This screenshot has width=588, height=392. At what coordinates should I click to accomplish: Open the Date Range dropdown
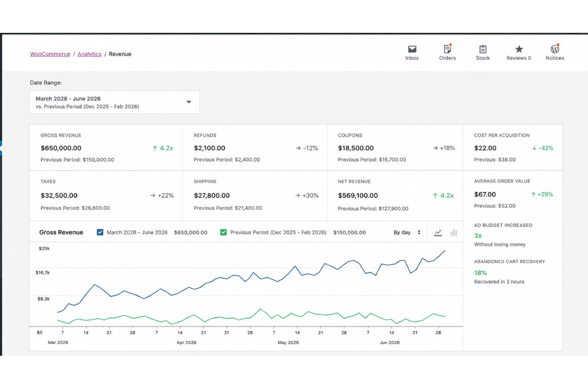(x=115, y=102)
